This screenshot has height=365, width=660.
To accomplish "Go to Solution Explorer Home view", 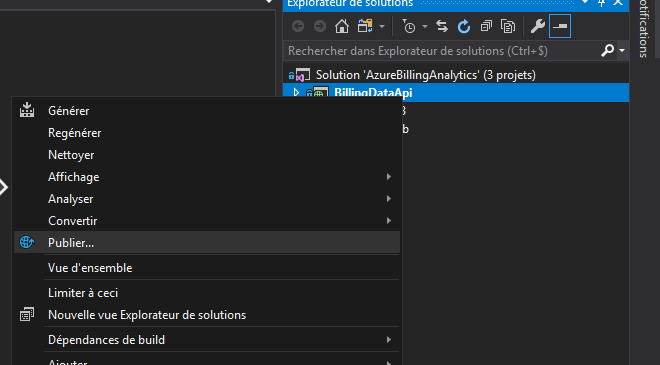I will point(342,26).
